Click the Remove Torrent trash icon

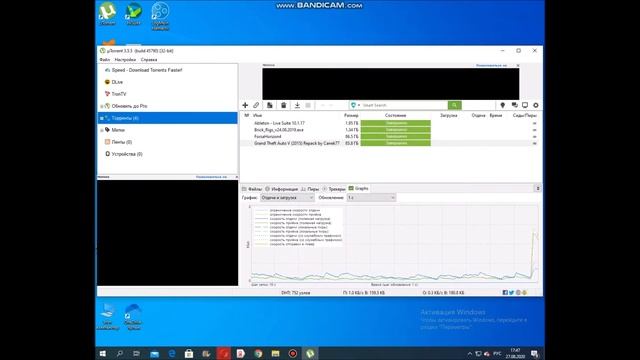pyautogui.click(x=283, y=105)
